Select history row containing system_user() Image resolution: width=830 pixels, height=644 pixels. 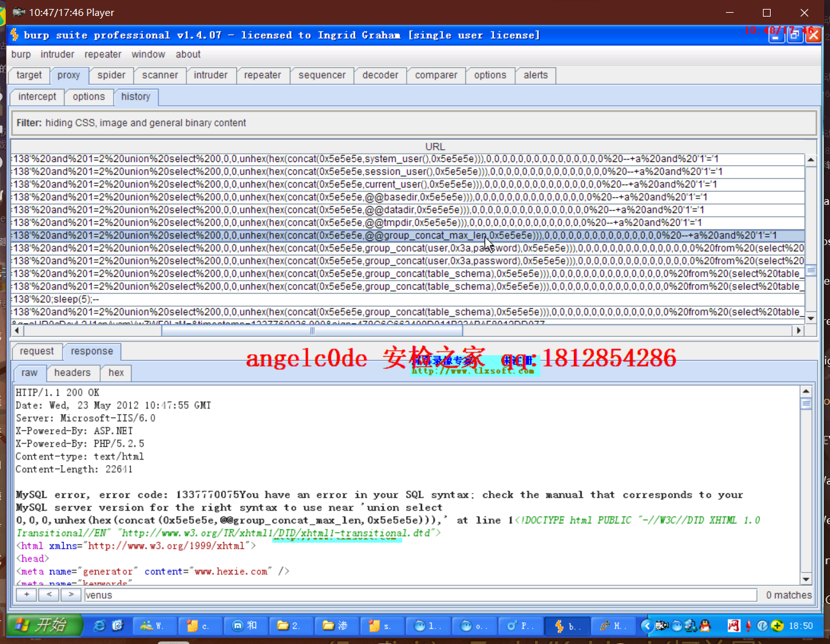click(408, 159)
